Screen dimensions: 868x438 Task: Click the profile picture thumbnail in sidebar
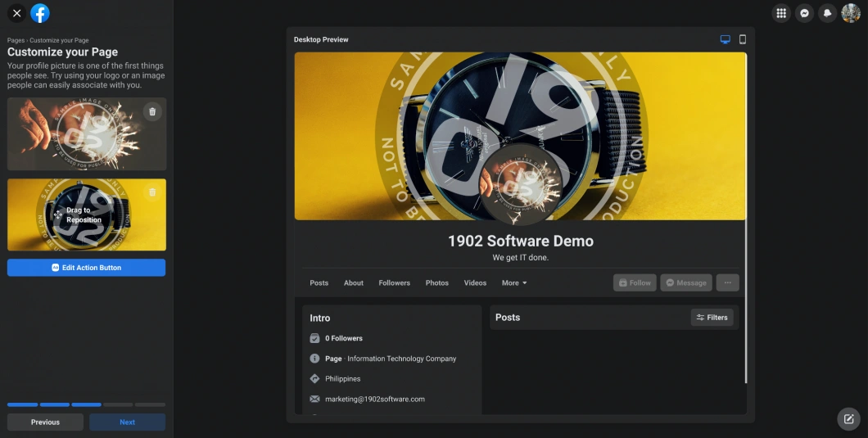[87, 134]
